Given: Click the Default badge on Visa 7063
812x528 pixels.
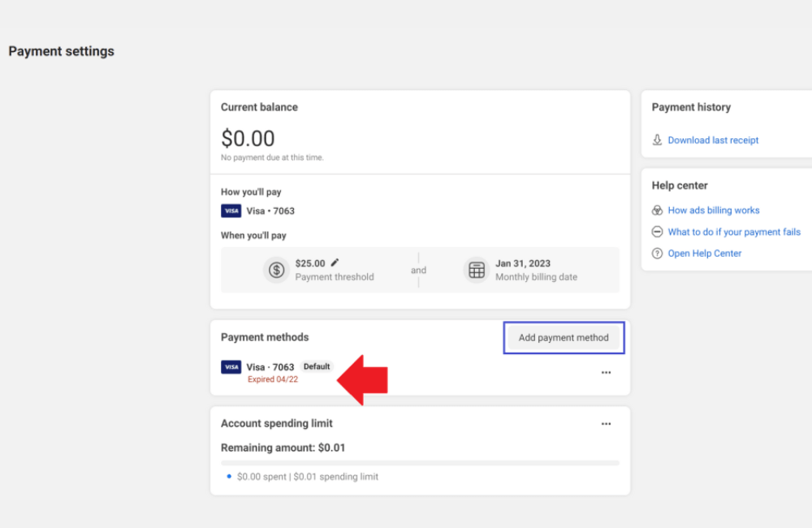Looking at the screenshot, I should (317, 366).
